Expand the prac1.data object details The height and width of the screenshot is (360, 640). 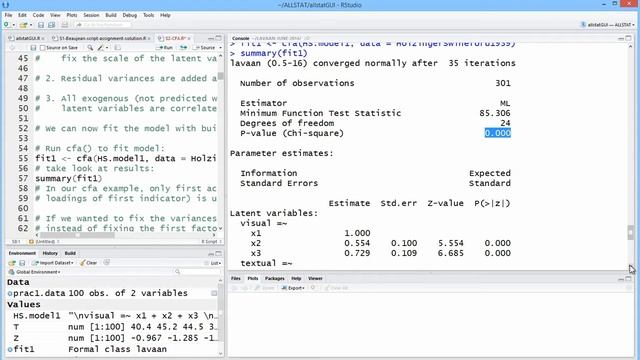pyautogui.click(x=10, y=293)
